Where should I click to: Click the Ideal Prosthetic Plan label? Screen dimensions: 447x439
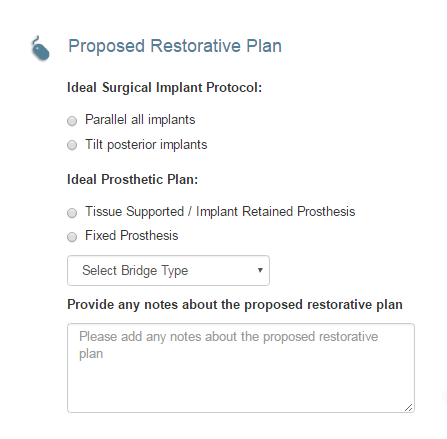click(132, 179)
